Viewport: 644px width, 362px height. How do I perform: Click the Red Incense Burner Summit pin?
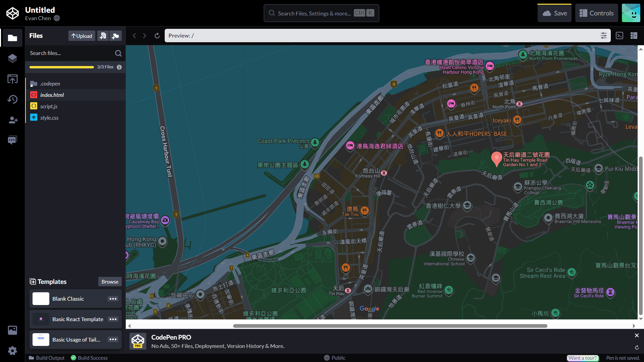click(x=449, y=290)
